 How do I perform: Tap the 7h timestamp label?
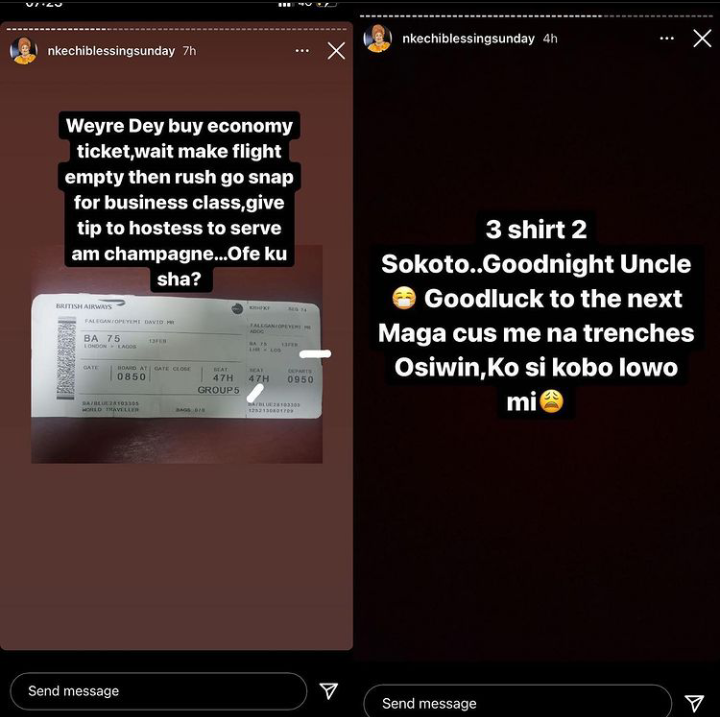tap(189, 51)
